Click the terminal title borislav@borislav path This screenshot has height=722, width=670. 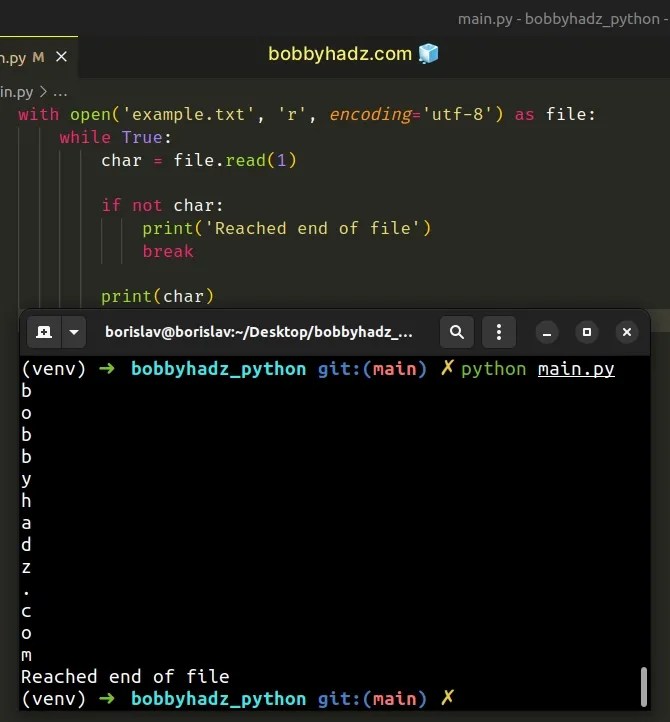[x=259, y=332]
